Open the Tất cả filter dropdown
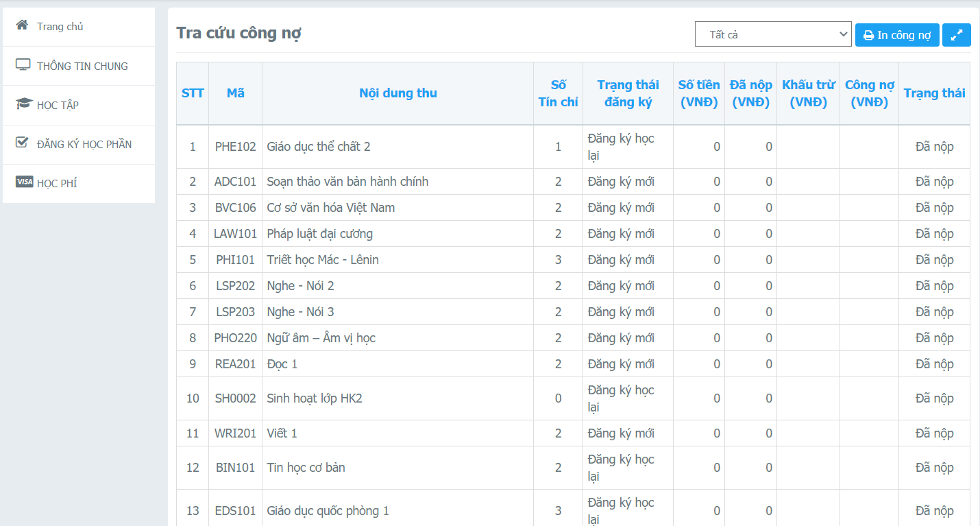Viewport: 980px width, 526px height. click(772, 34)
